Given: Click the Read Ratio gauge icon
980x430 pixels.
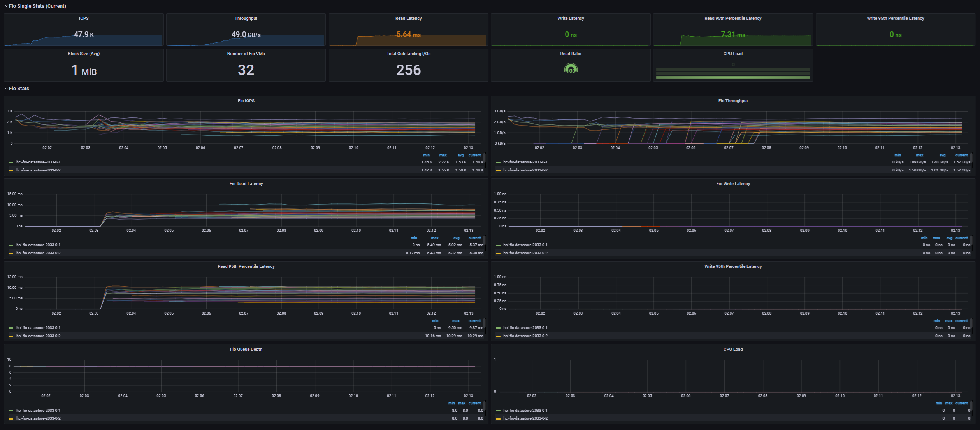Looking at the screenshot, I should pyautogui.click(x=571, y=69).
